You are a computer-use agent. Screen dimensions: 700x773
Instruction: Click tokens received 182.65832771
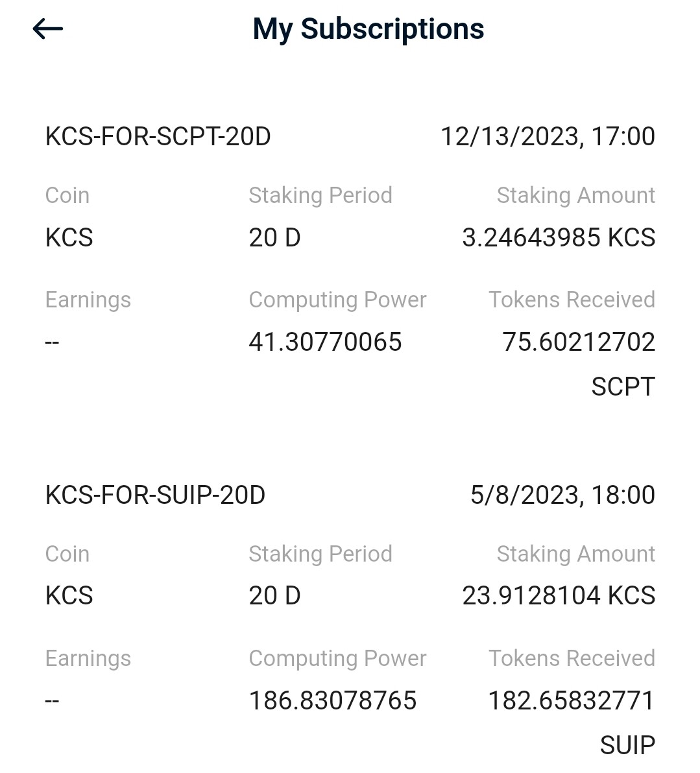(x=572, y=700)
